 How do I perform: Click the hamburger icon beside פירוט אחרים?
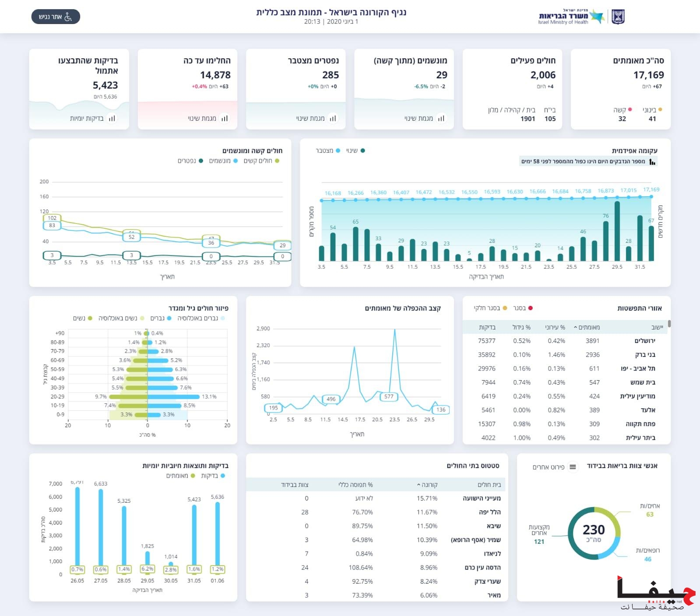[573, 467]
